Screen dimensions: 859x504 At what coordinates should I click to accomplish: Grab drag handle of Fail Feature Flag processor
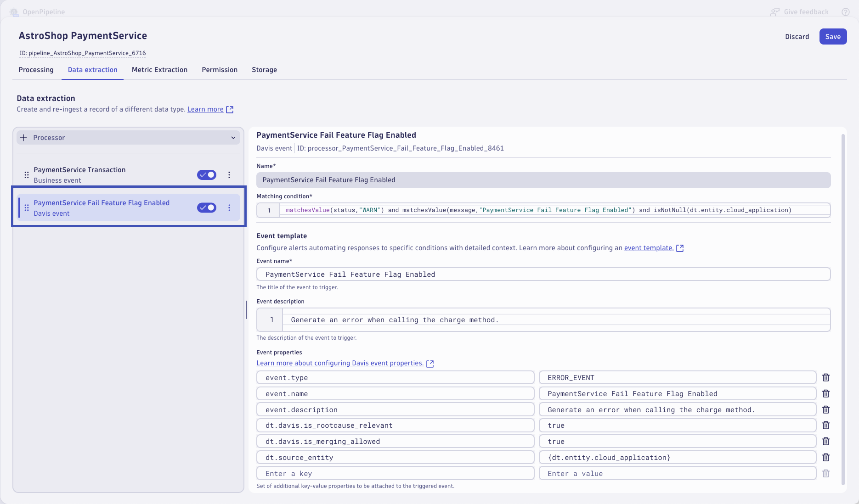[27, 208]
